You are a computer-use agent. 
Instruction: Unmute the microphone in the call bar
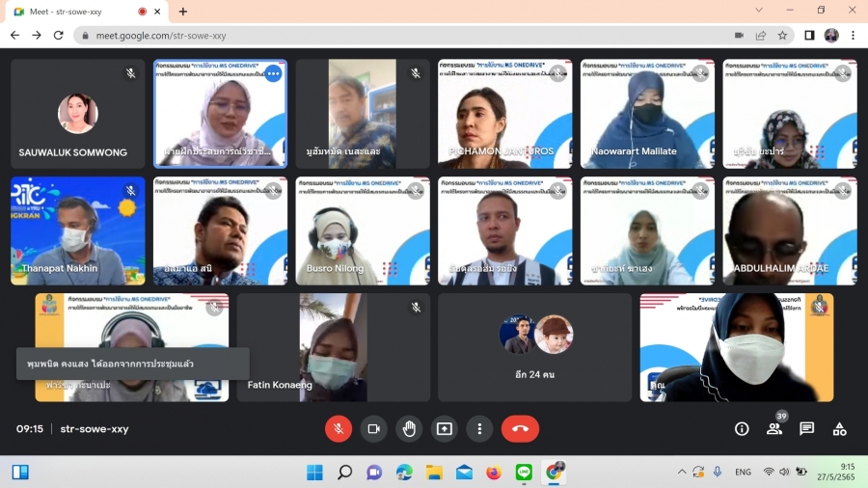[x=339, y=429]
